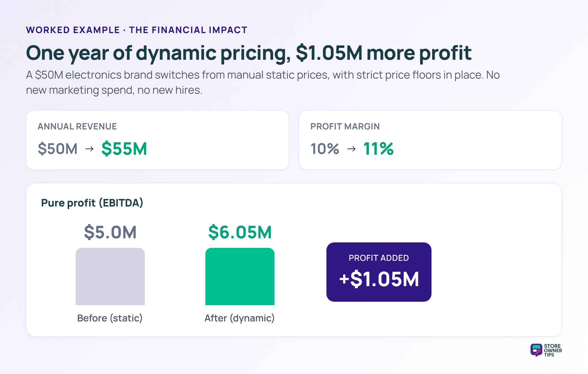Click the Store Owner Tips logo icon
This screenshot has width=588, height=374.
pos(536,350)
